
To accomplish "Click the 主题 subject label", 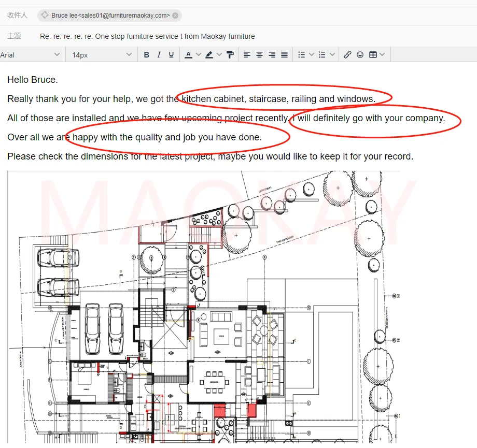I will pos(14,36).
